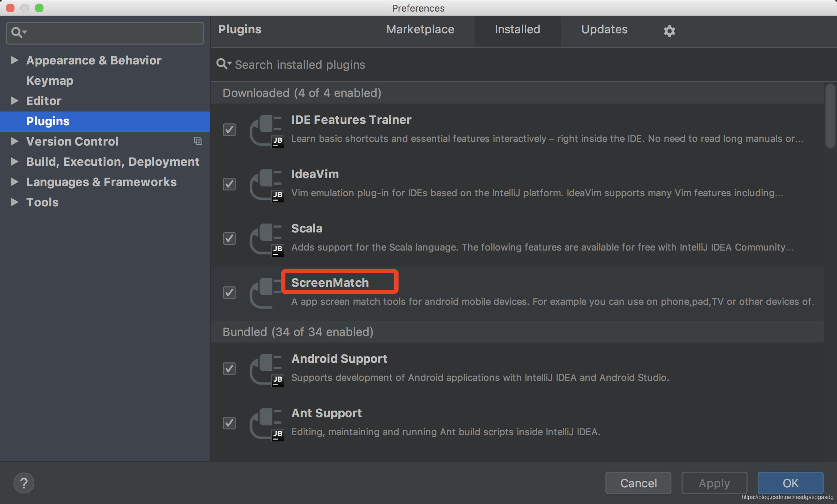837x504 pixels.
Task: Click the help question mark icon
Action: click(x=24, y=483)
